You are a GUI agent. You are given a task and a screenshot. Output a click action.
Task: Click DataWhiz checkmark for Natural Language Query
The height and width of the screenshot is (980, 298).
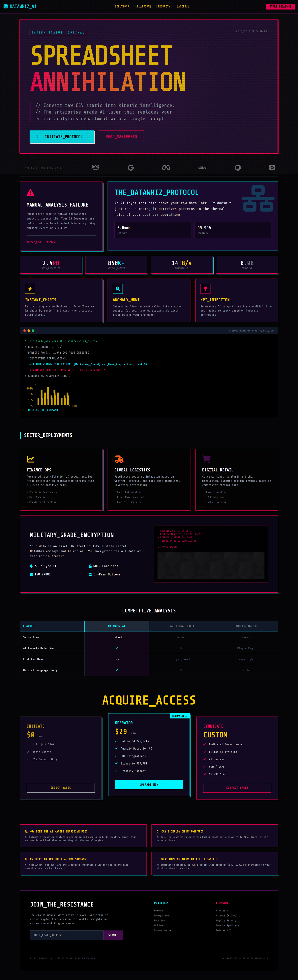coord(117,670)
